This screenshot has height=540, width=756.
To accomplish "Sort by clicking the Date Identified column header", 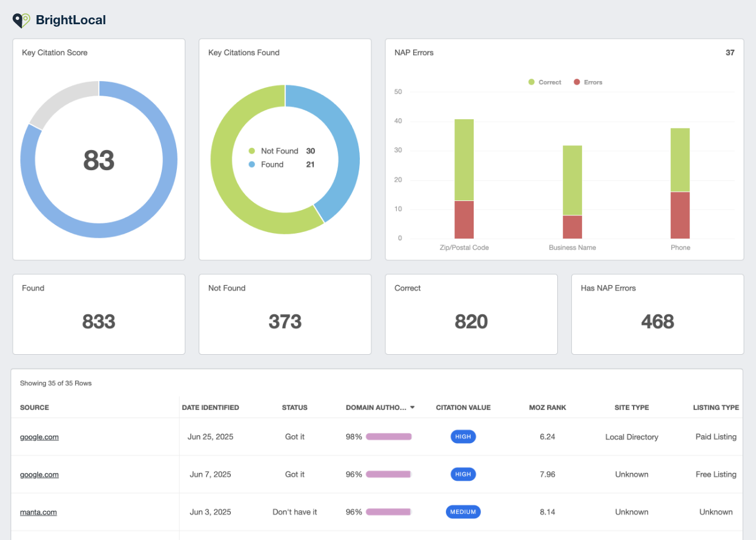I will 210,407.
